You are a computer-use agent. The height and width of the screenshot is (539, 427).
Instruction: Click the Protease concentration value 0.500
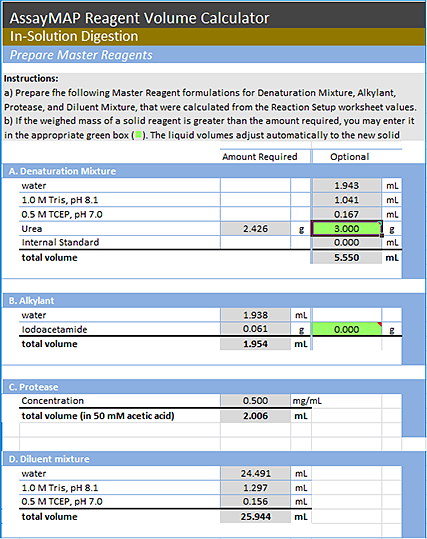pos(255,400)
